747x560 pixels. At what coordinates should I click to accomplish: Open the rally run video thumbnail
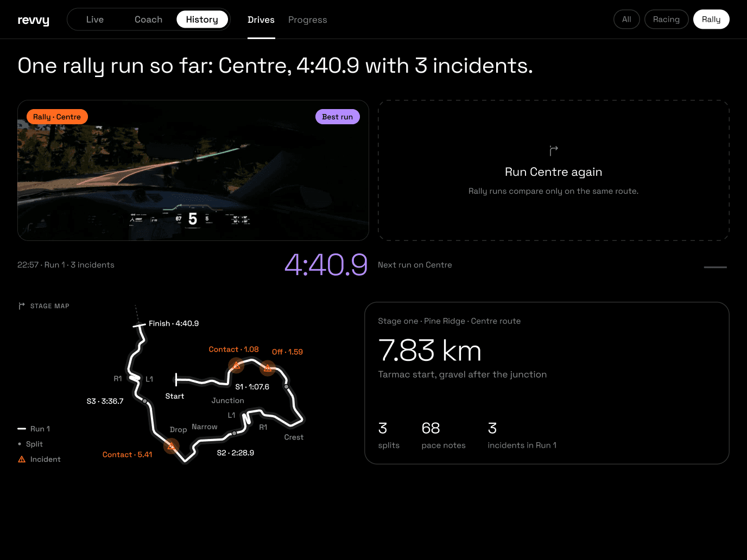193,170
